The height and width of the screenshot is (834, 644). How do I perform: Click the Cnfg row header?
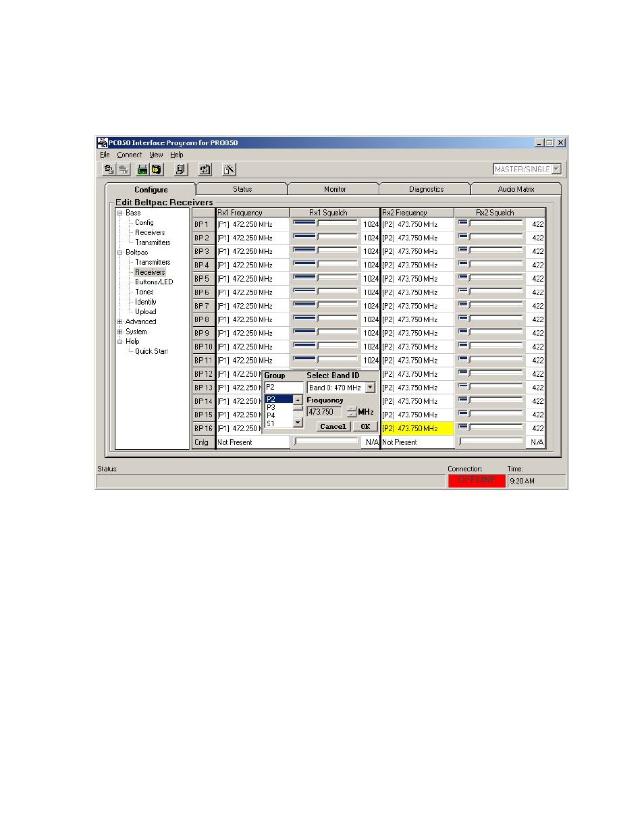click(203, 442)
